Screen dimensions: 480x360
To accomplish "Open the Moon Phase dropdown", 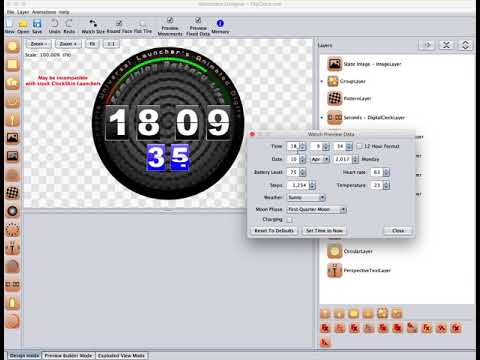I will [x=317, y=210].
